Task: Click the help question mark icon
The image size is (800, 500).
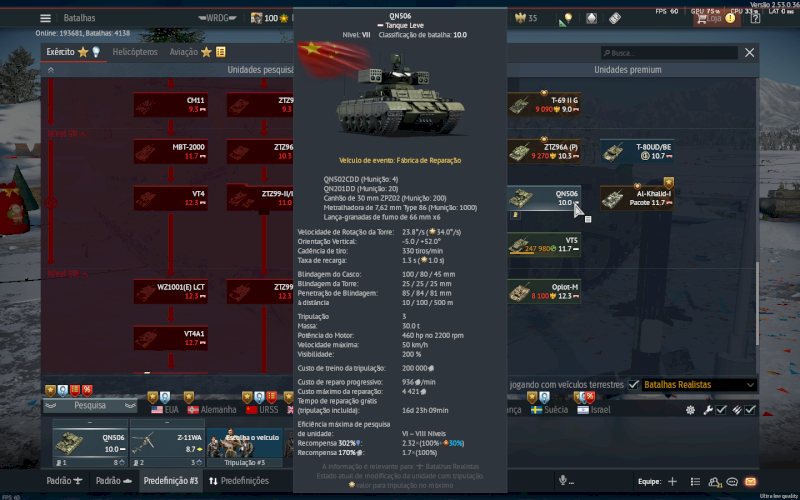Action: coord(756,18)
